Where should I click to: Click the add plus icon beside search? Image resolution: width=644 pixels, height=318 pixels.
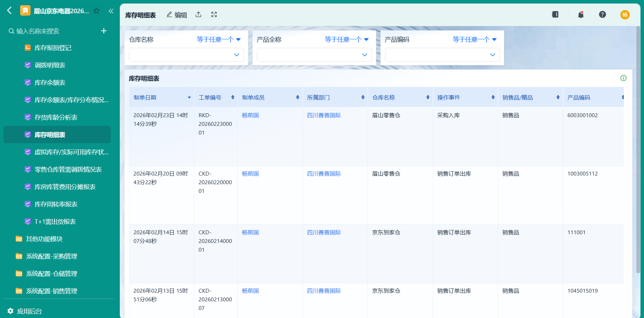click(103, 31)
